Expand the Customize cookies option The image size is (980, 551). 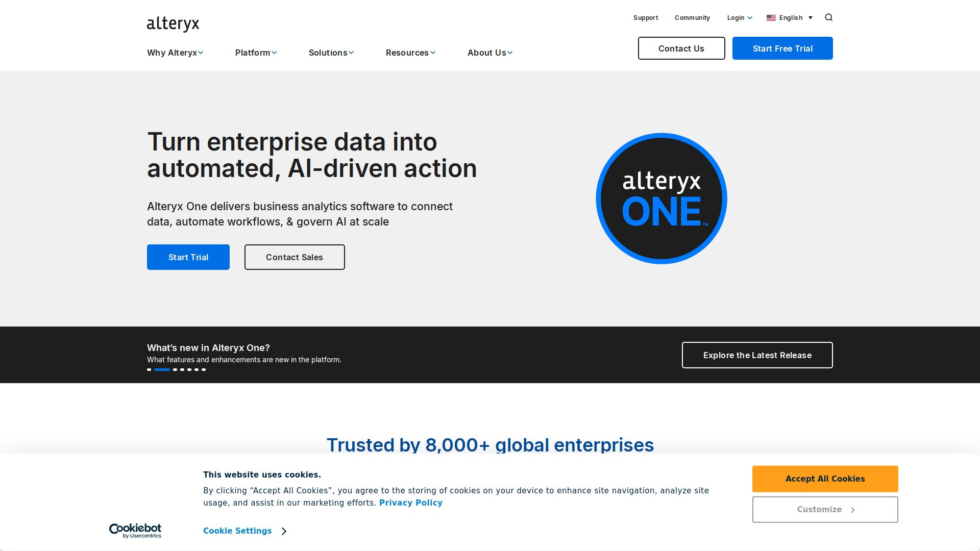pos(825,510)
